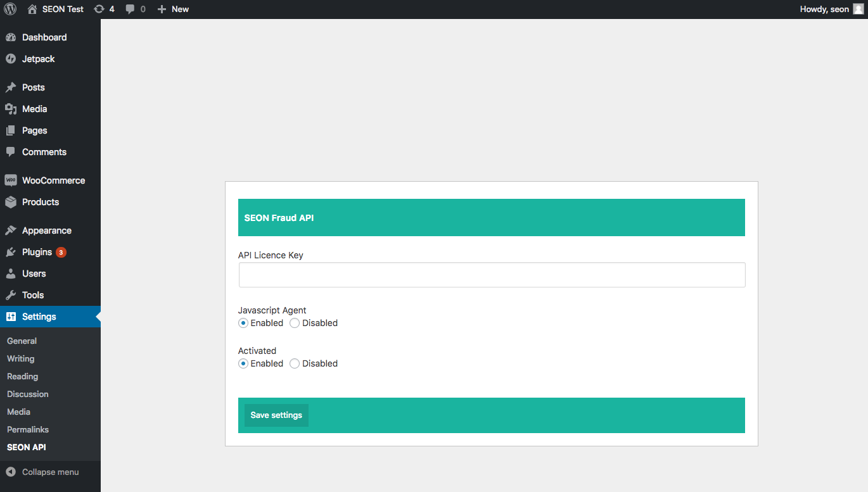
Task: Open the updates icon showing 4
Action: click(x=99, y=9)
